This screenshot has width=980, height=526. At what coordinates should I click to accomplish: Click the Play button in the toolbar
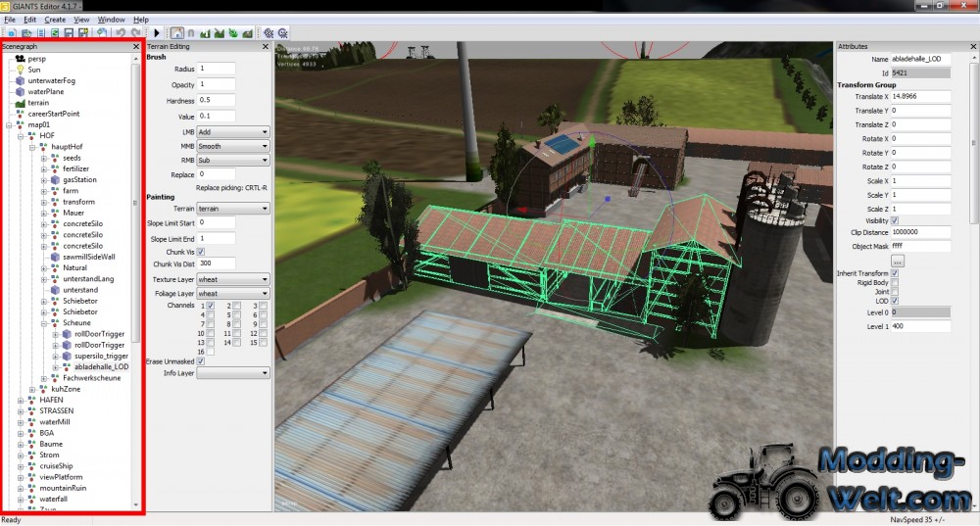point(157,33)
